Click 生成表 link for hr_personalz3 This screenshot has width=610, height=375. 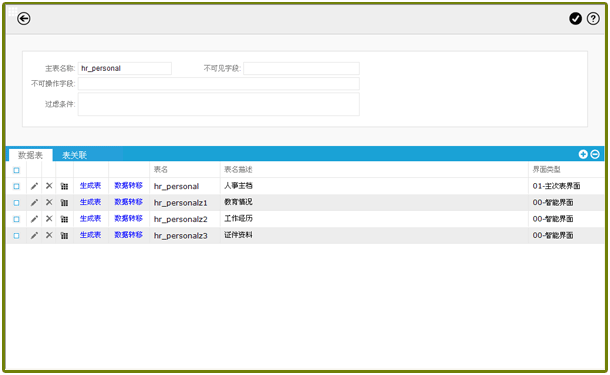click(90, 235)
